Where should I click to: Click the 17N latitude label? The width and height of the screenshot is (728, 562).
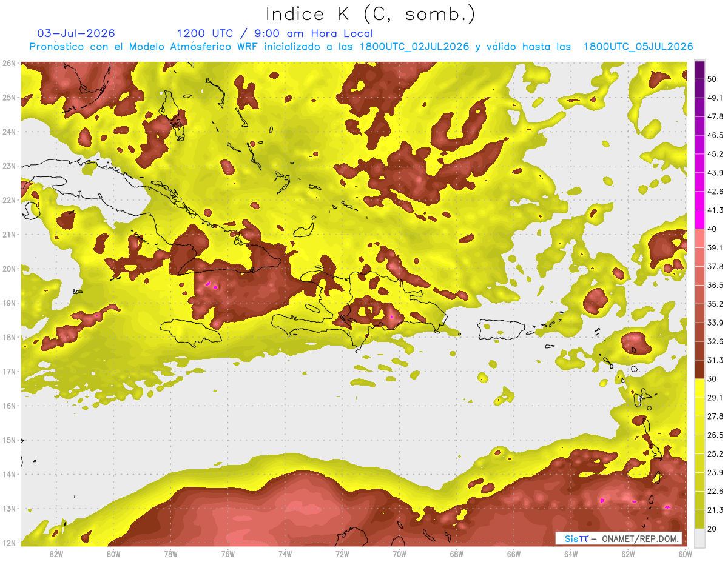click(x=8, y=372)
